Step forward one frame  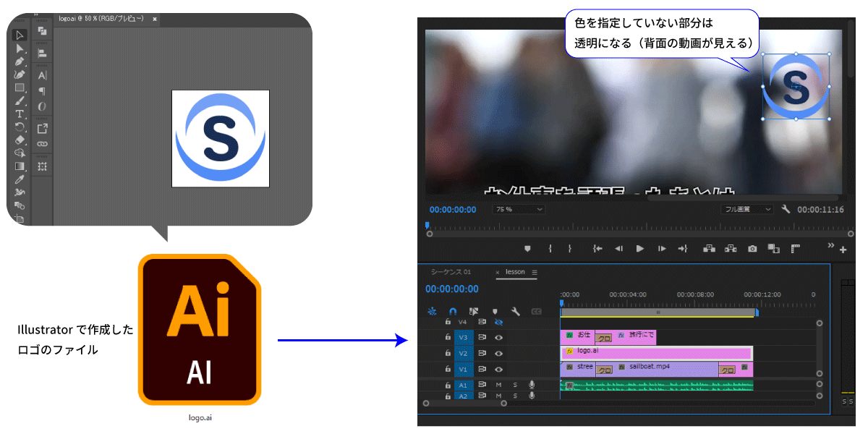tap(662, 248)
